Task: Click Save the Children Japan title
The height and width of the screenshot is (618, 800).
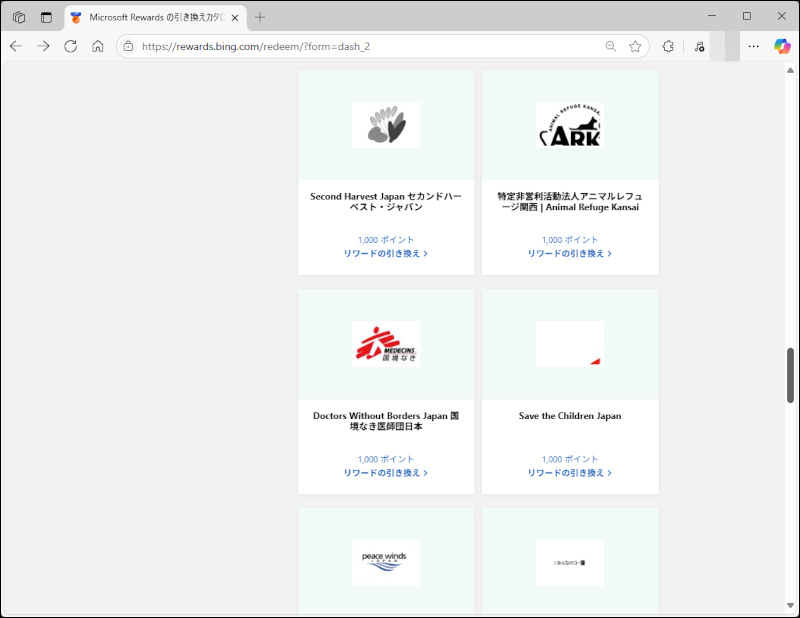Action: (x=570, y=416)
